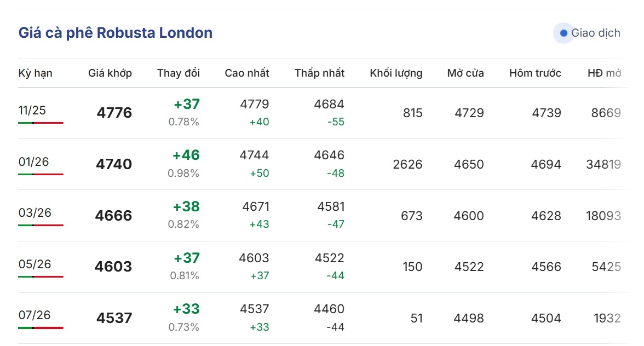644x346 pixels.
Task: Select the Cao nhất column header
Action: [247, 73]
